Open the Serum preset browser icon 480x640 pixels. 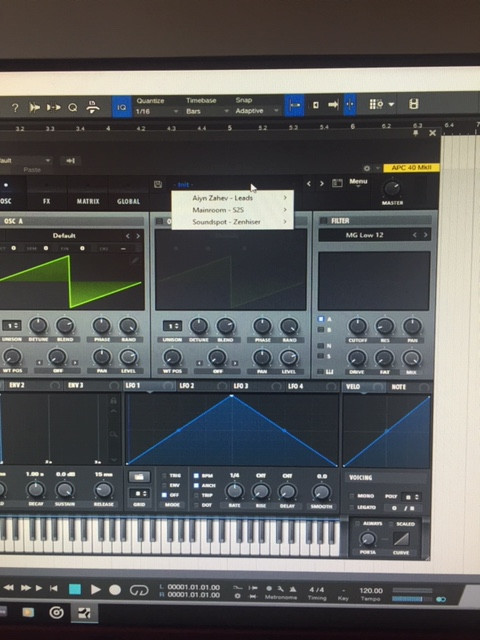(x=337, y=183)
